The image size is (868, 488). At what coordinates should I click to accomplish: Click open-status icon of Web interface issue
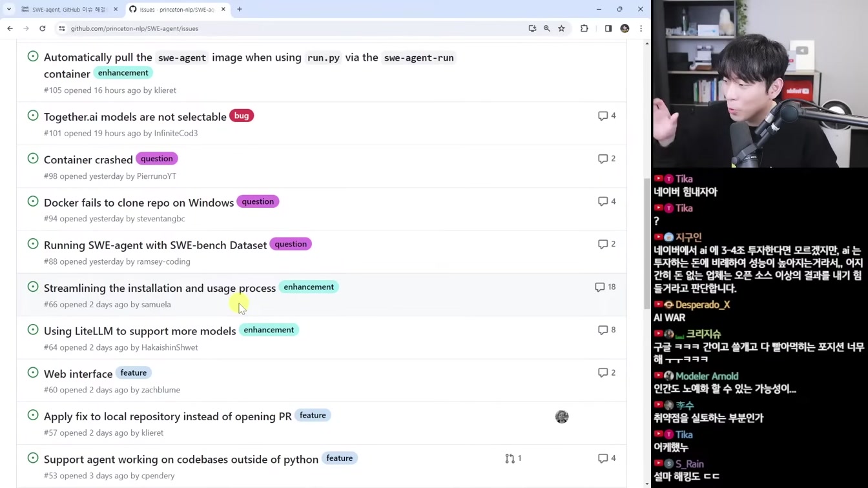click(x=33, y=372)
